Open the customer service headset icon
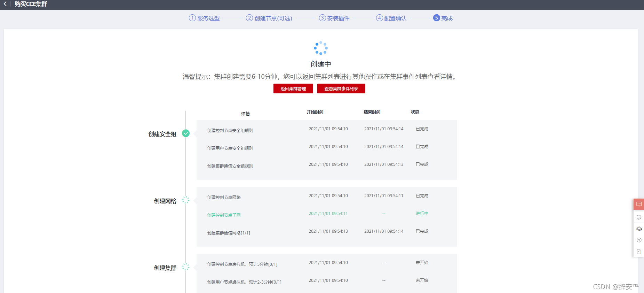 click(639, 229)
